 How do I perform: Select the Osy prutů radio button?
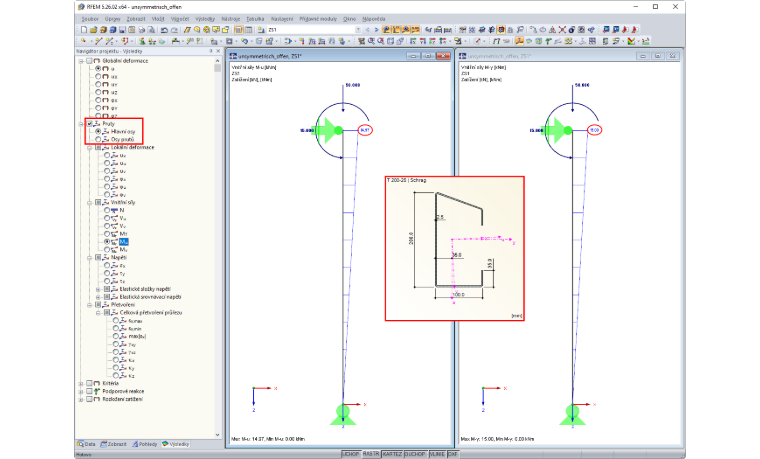tap(98, 140)
